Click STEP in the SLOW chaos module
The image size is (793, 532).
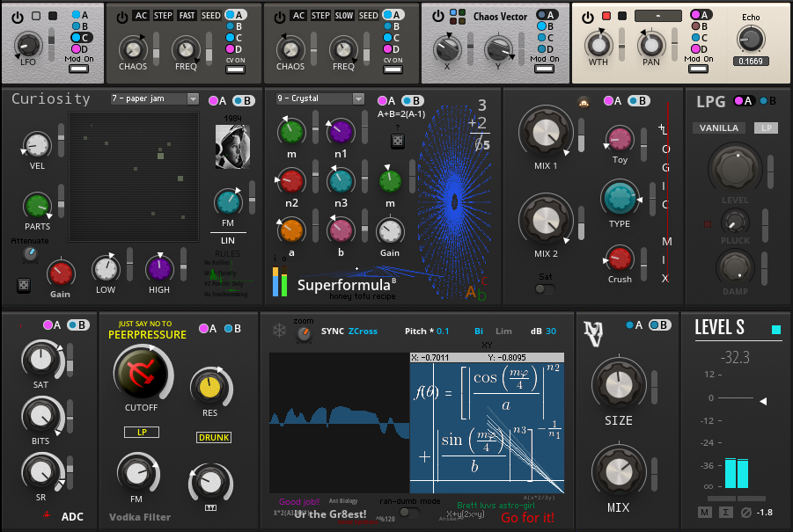pos(320,16)
